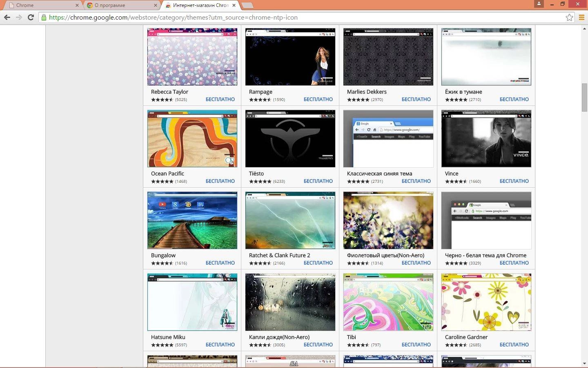Open the Фиолетовый цветы theme thumbnail
The image size is (588, 368).
[x=388, y=220]
